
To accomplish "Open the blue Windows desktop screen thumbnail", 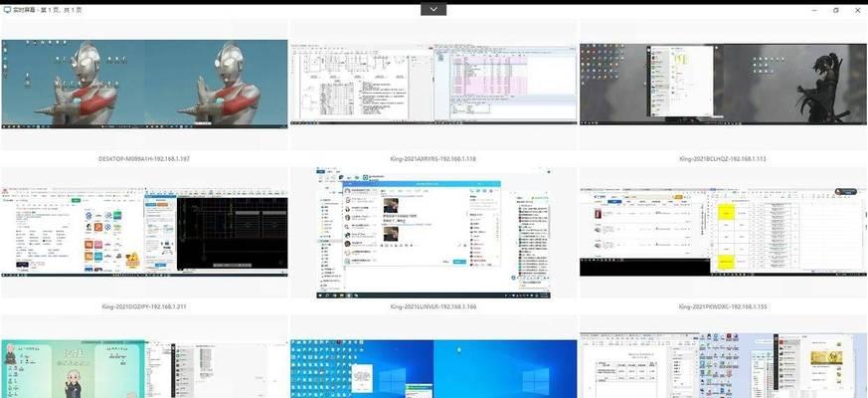I will 434,369.
